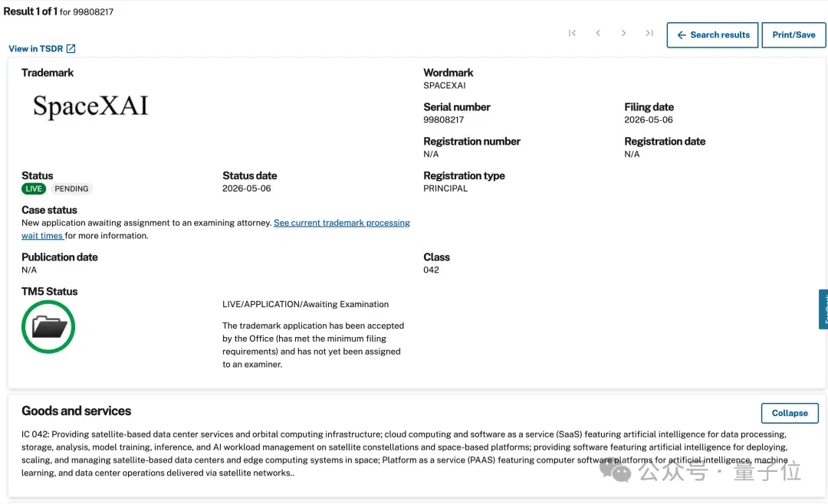The height and width of the screenshot is (504, 828).
Task: Open the View in TSDR link
Action: coord(41,48)
